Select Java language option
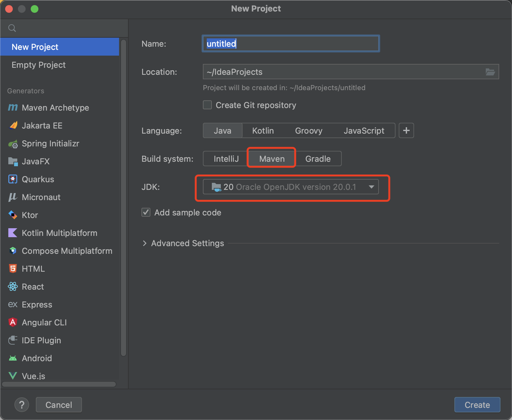 (x=222, y=131)
